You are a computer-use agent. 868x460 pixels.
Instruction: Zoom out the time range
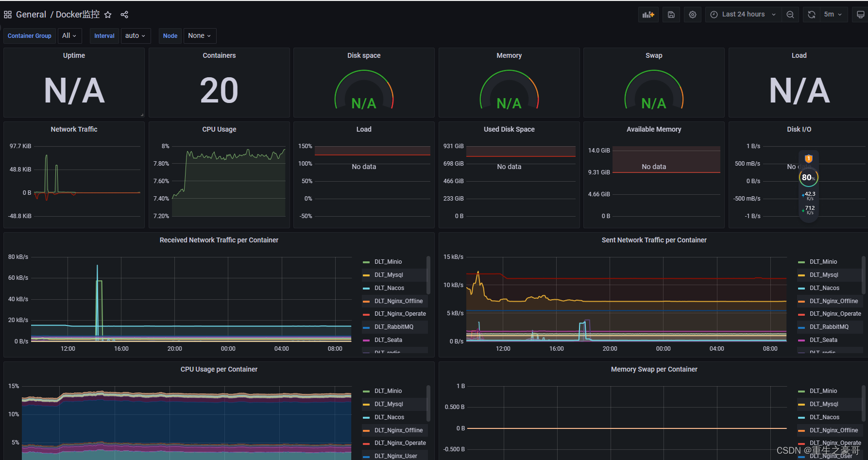(x=790, y=15)
